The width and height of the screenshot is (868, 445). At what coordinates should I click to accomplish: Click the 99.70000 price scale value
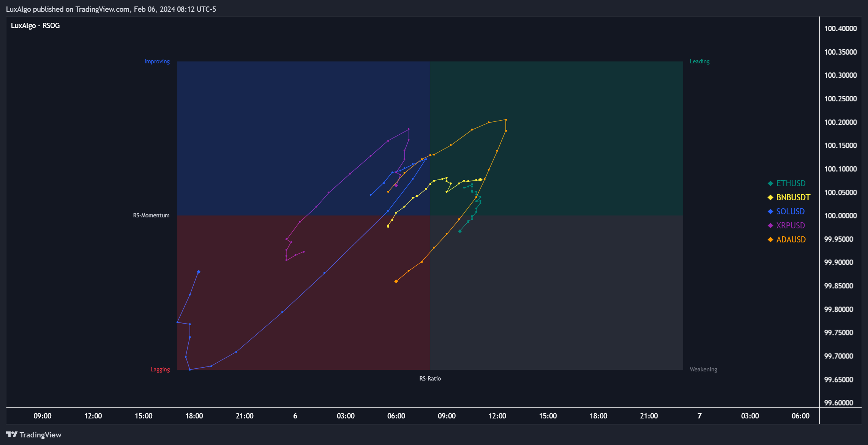839,356
